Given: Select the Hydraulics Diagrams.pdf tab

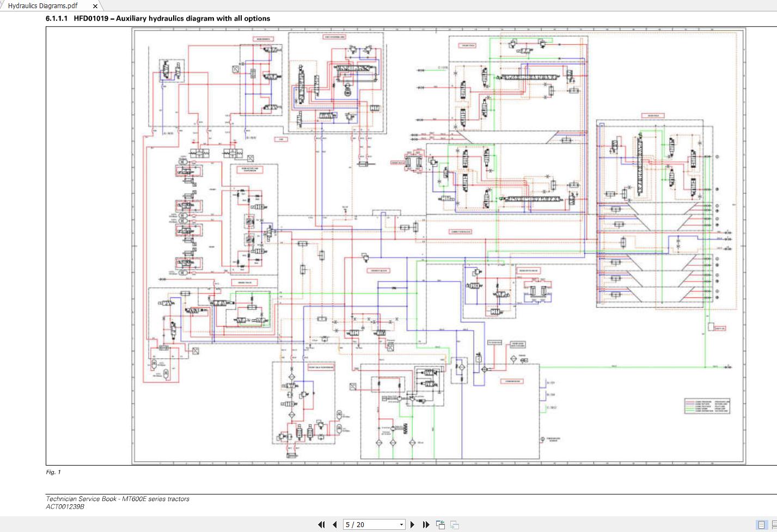Looking at the screenshot, I should point(43,5).
